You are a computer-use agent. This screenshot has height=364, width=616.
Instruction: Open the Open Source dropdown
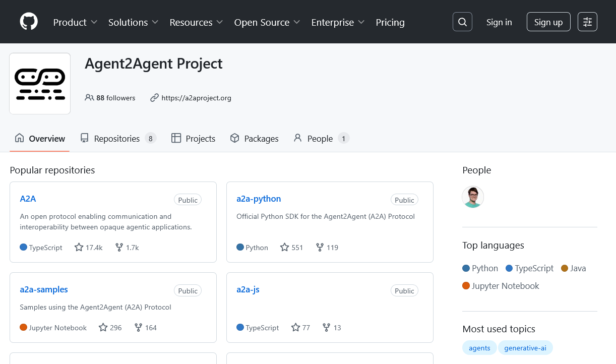pos(267,22)
